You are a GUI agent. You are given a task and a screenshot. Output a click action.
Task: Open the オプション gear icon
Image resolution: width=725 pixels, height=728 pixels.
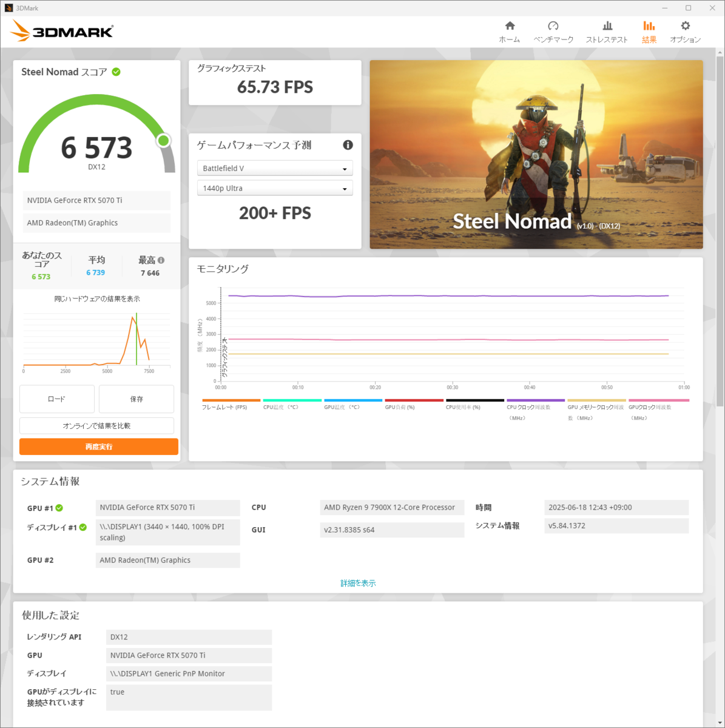[685, 32]
